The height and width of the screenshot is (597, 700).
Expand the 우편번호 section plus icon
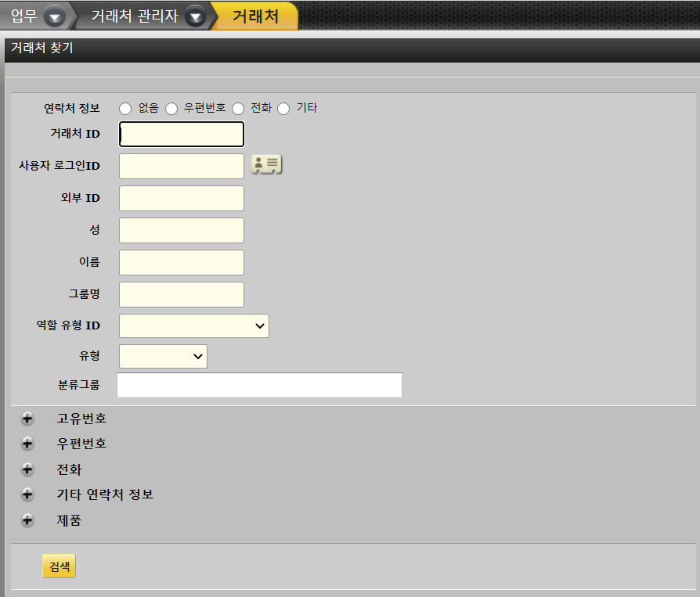tap(27, 444)
